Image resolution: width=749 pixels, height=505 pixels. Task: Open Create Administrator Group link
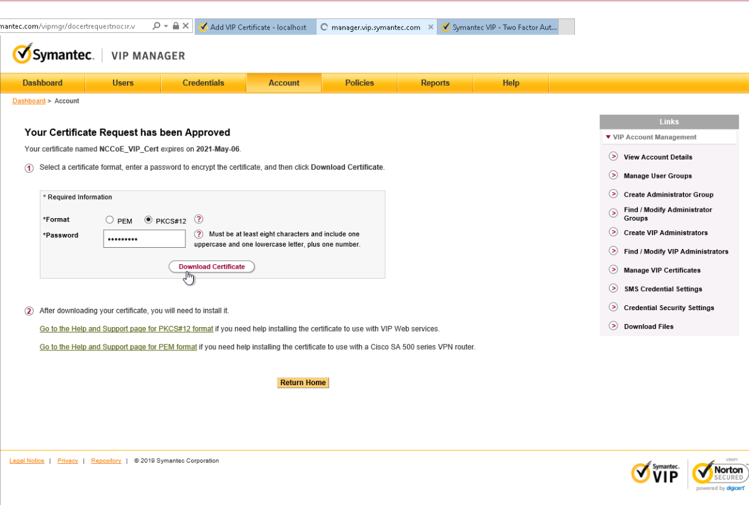tap(668, 194)
